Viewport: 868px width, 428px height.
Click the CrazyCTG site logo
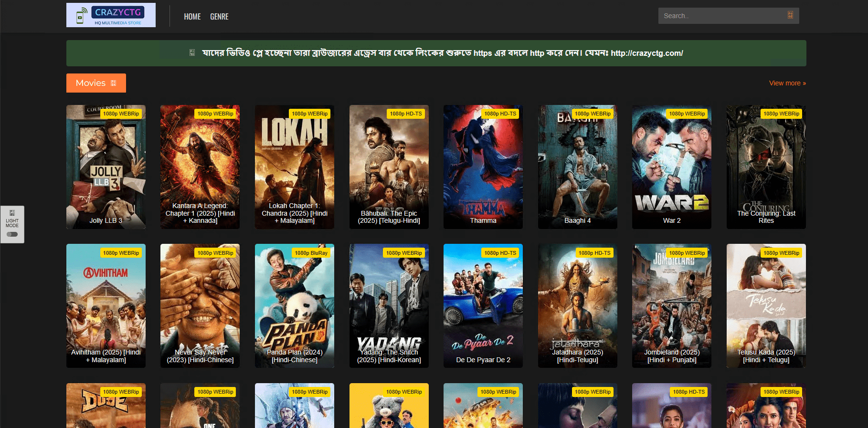click(111, 15)
